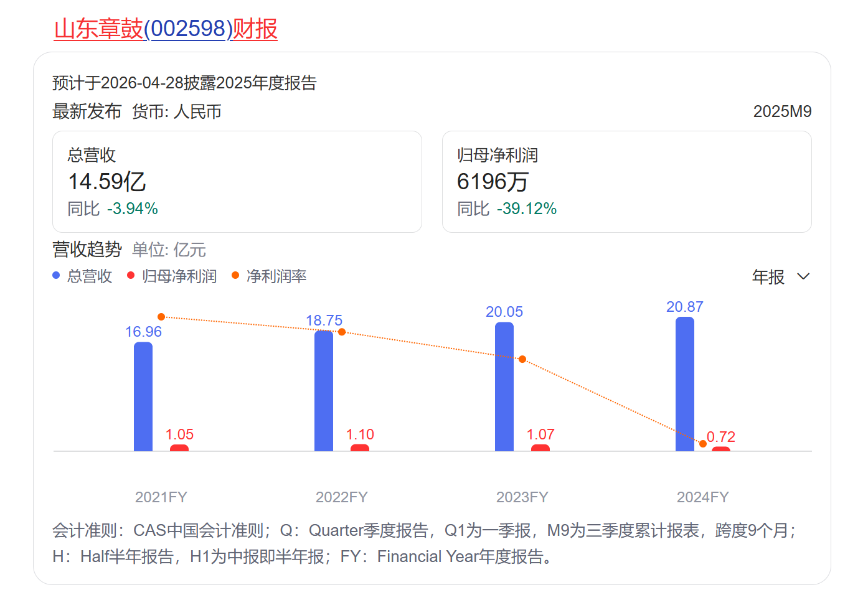This screenshot has height=595, width=868.
Task: Click the 2023FY orange margin data point
Action: [522, 359]
